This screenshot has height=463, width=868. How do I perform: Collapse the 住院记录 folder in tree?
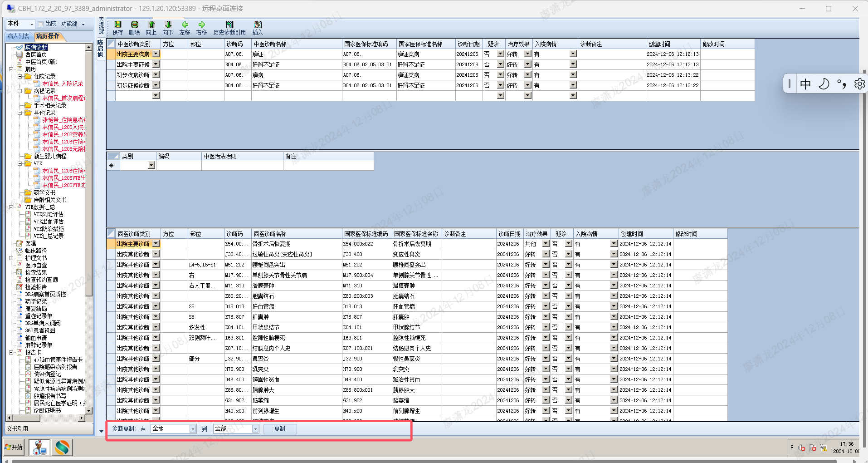pyautogui.click(x=20, y=76)
